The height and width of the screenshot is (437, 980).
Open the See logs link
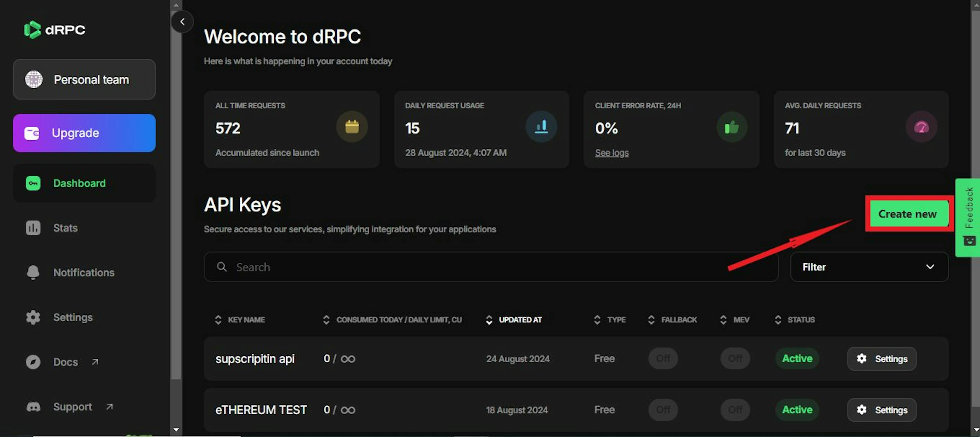(612, 153)
